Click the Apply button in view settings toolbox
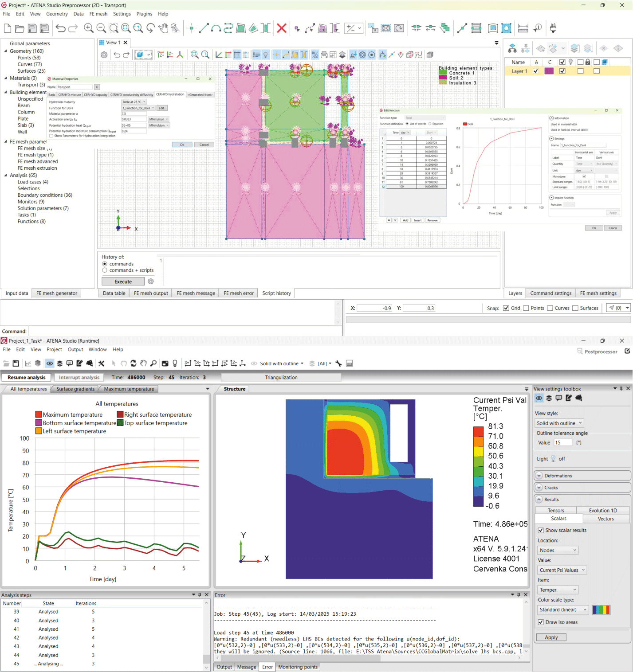633x672 pixels. [551, 637]
